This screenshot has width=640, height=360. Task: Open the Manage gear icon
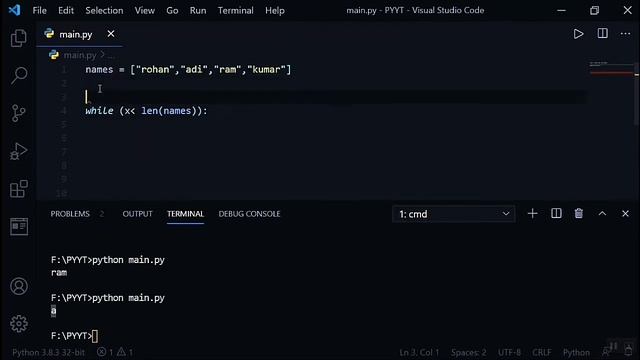point(19,324)
